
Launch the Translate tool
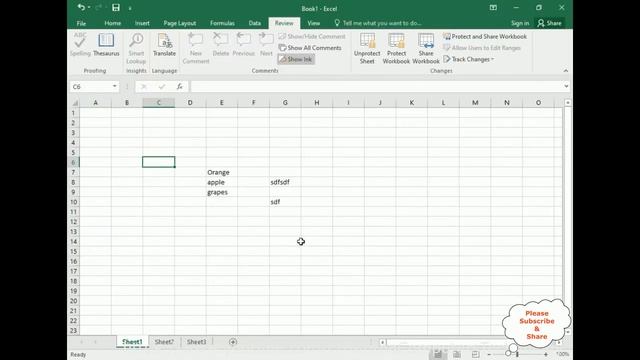(x=164, y=44)
